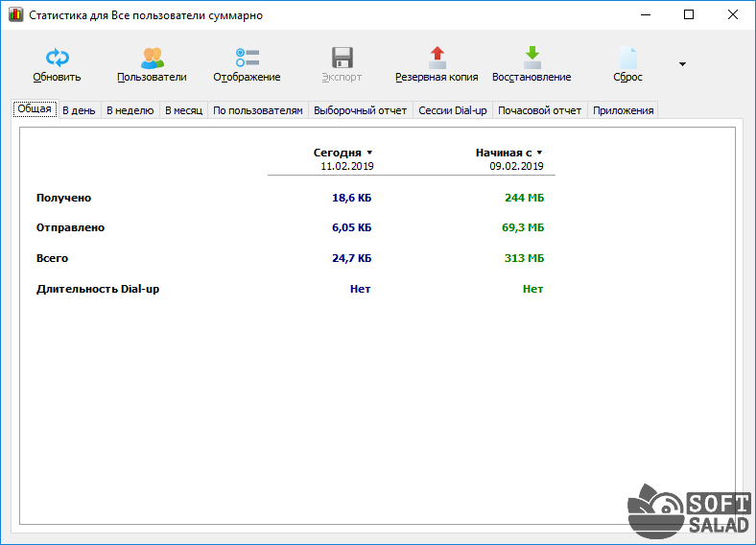Open the Отображение display options icon
The image size is (756, 545).
coord(248,58)
